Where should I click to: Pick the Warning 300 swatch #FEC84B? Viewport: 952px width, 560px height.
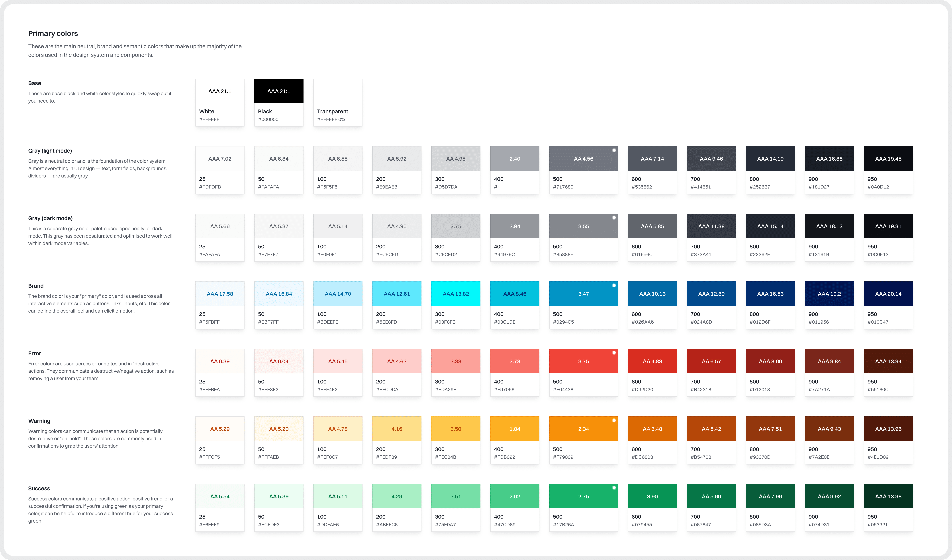(x=456, y=429)
